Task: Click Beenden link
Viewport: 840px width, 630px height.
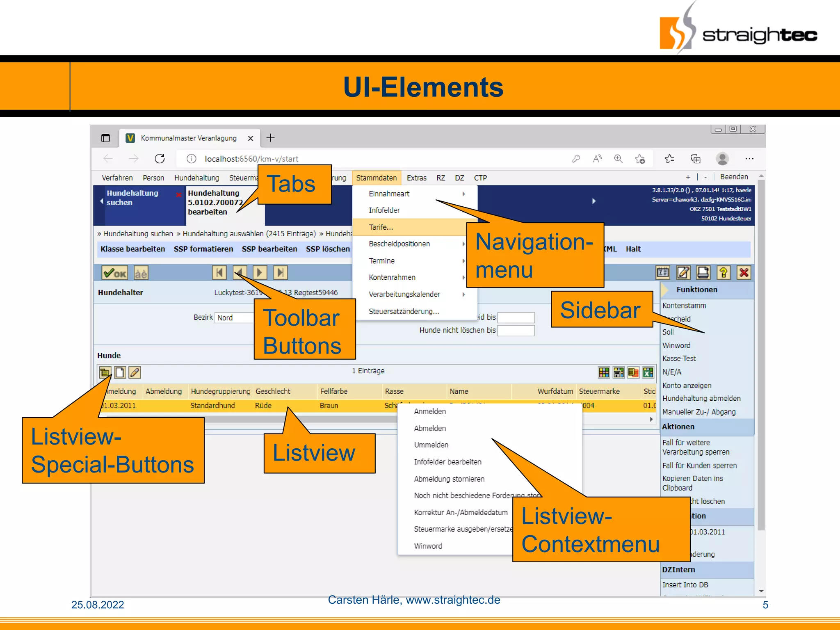Action: pos(734,177)
